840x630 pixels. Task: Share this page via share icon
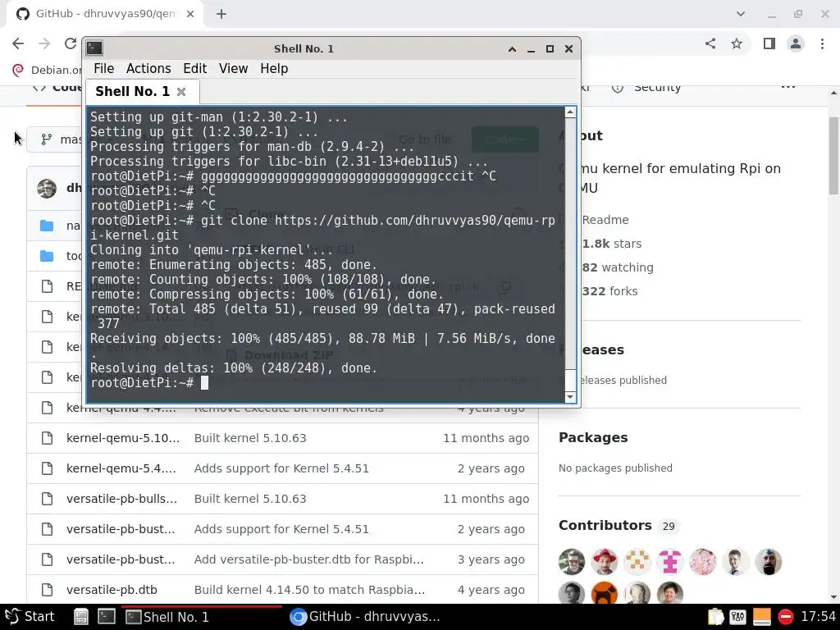pyautogui.click(x=710, y=43)
